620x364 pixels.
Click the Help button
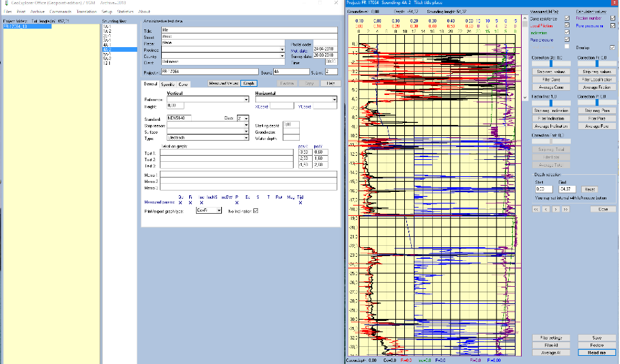pyautogui.click(x=330, y=83)
